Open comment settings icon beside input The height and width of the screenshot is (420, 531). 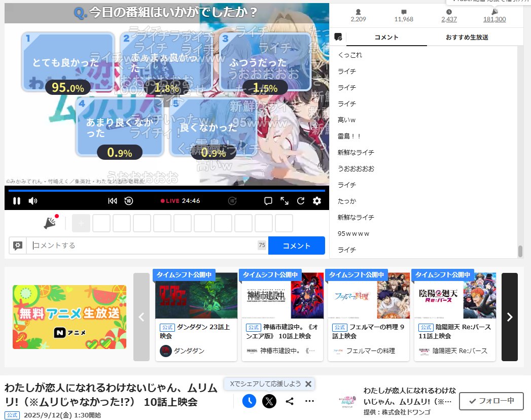[18, 245]
